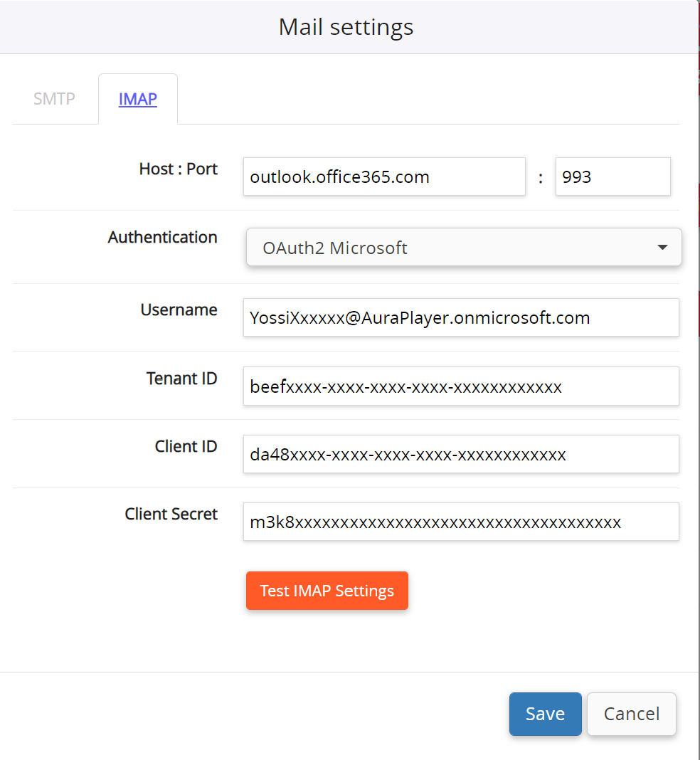
Task: Click inside the Host field
Action: (384, 176)
